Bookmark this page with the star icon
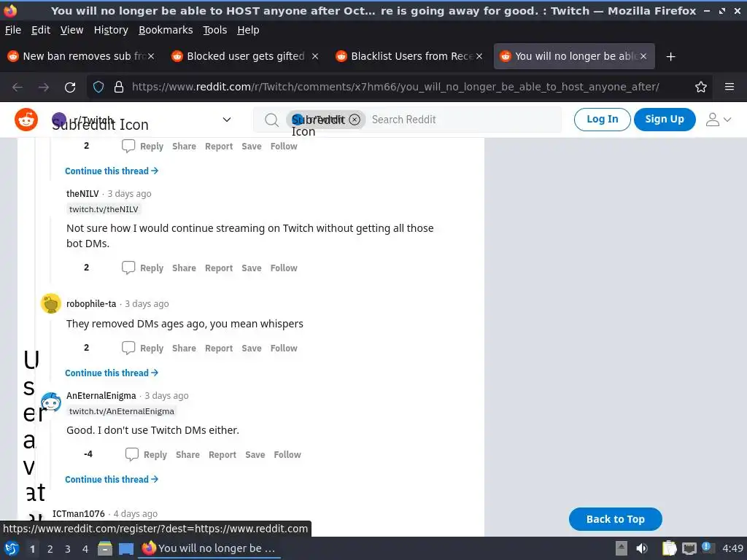747x560 pixels. (x=701, y=87)
